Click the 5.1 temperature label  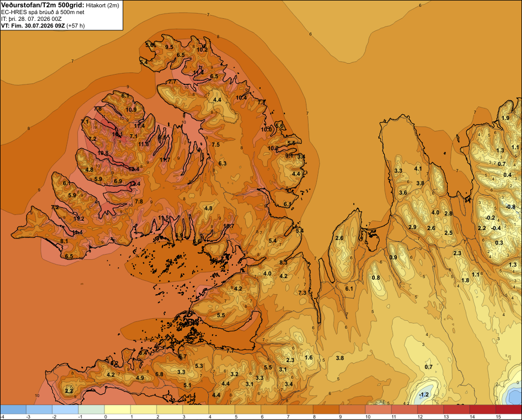(187, 385)
